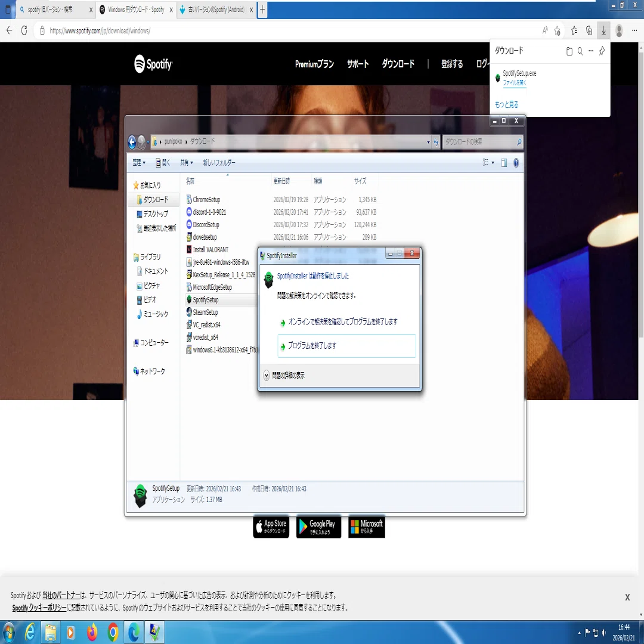644x644 pixels.
Task: Open サポート in Spotify navigation
Action: (358, 64)
